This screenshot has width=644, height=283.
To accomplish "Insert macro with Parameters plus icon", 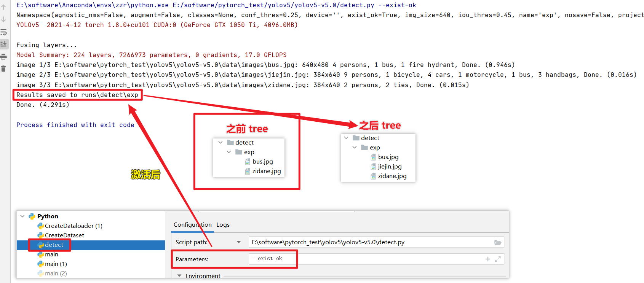I will click(488, 259).
